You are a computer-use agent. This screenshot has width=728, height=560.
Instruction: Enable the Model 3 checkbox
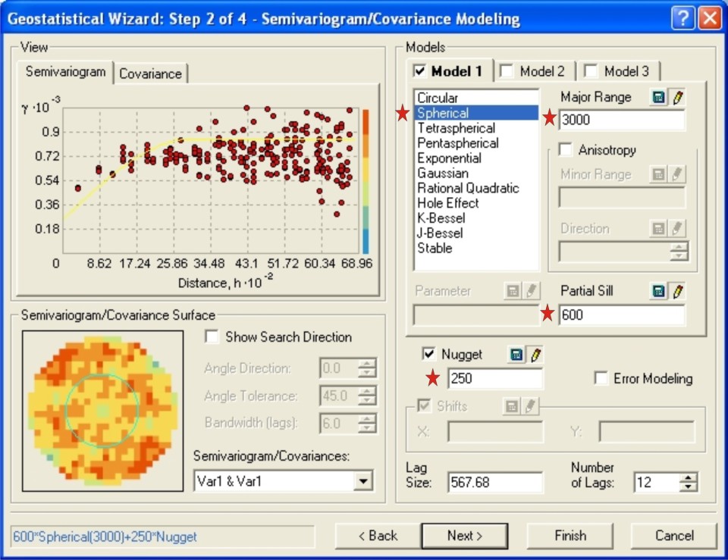pos(591,71)
